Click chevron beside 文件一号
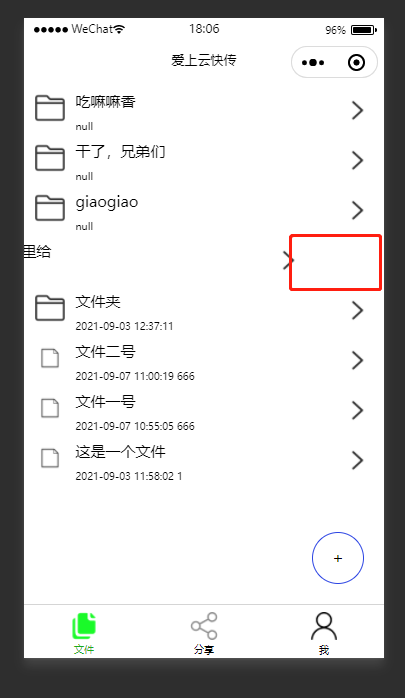Viewport: 405px width, 698px height. coord(357,410)
